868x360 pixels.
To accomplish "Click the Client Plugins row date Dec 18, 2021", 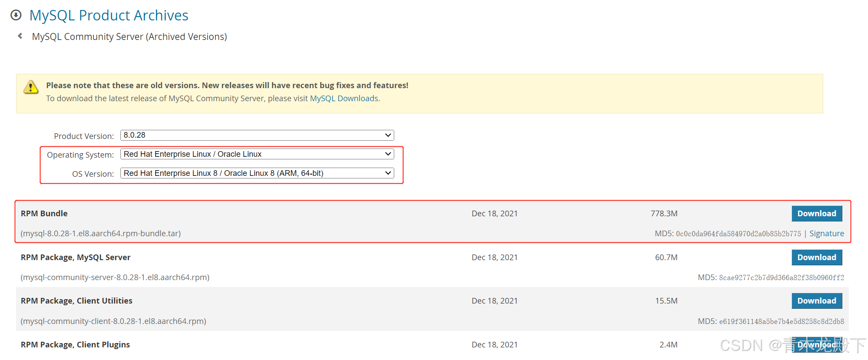I will click(495, 345).
